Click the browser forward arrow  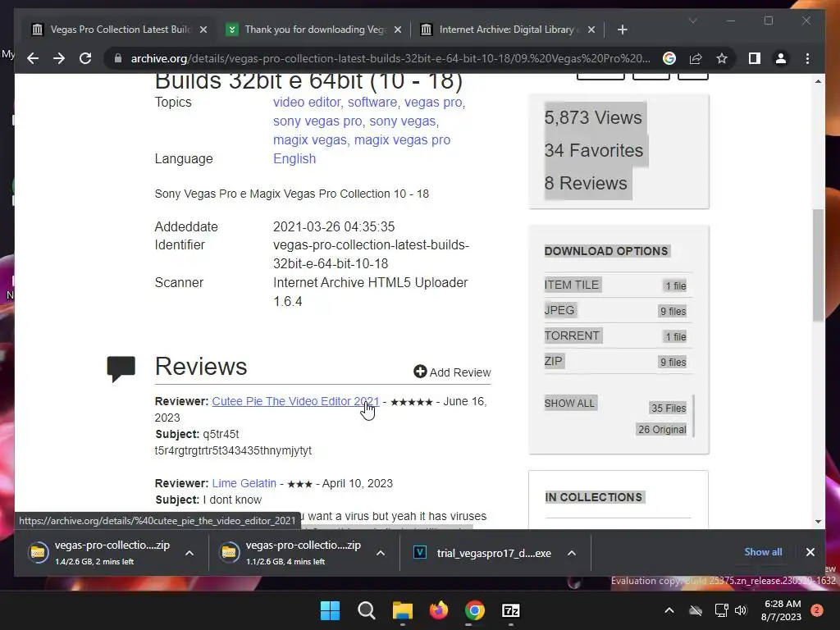tap(59, 58)
